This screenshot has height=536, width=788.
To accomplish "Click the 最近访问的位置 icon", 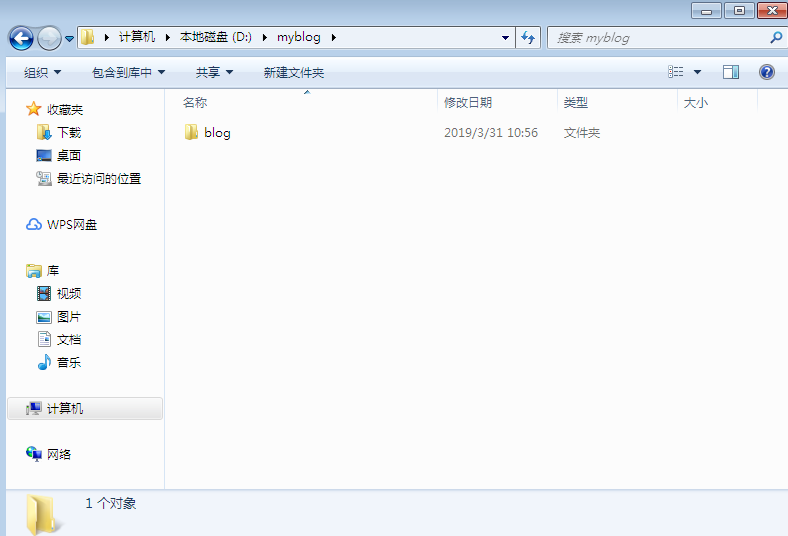I will tap(44, 178).
